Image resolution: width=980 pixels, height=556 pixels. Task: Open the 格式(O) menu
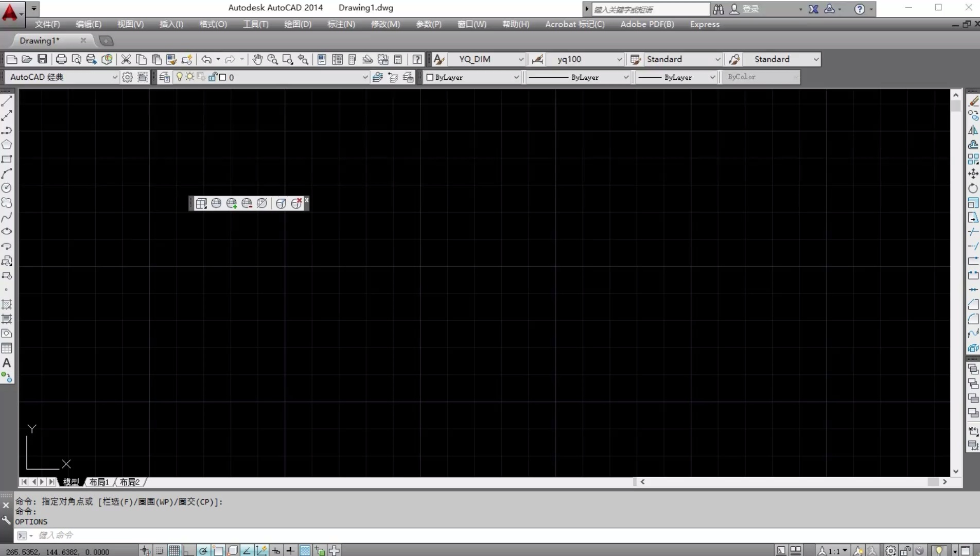pos(213,24)
